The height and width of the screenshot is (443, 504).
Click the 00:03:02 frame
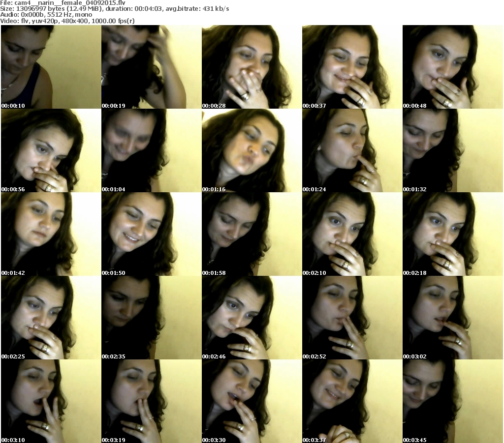[x=453, y=318]
